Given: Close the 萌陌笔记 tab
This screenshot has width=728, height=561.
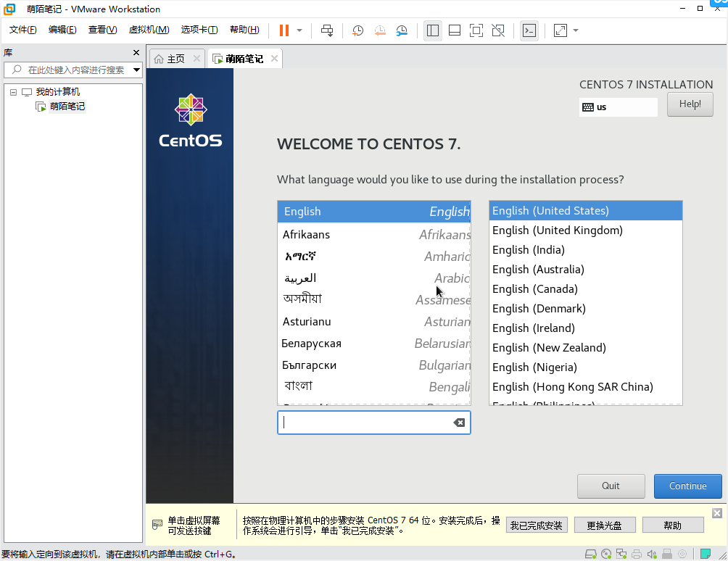Looking at the screenshot, I should coord(274,59).
